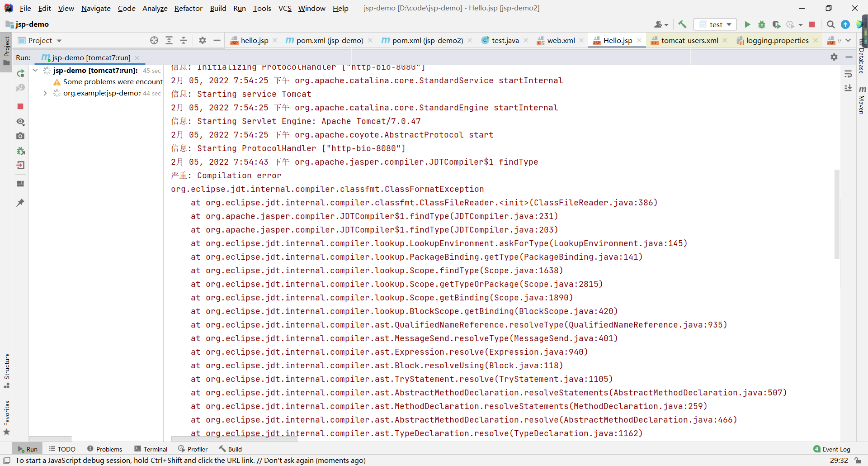Expand the org.example:jsp-demo tree node
This screenshot has height=466, width=868.
45,93
